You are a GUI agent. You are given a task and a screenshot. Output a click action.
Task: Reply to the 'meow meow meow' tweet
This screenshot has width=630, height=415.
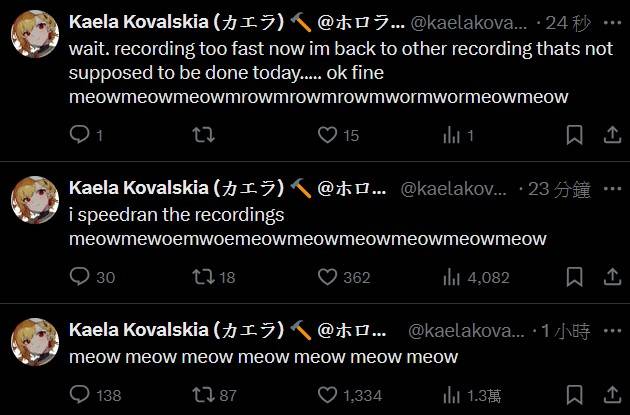coord(80,395)
